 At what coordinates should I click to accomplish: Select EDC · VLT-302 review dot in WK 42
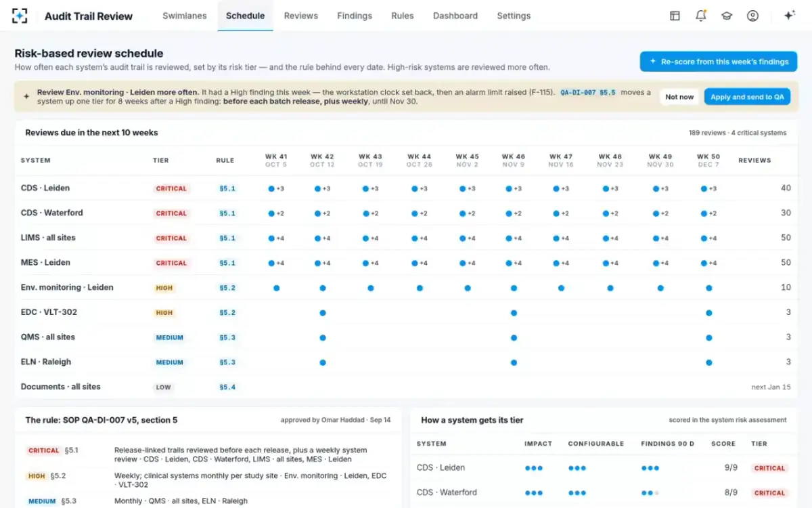point(323,313)
